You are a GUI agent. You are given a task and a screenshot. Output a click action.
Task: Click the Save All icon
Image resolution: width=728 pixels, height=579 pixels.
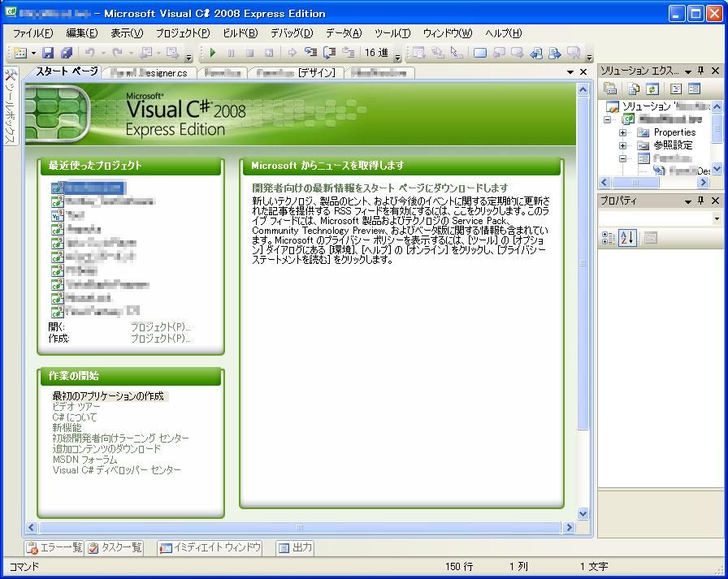(67, 53)
